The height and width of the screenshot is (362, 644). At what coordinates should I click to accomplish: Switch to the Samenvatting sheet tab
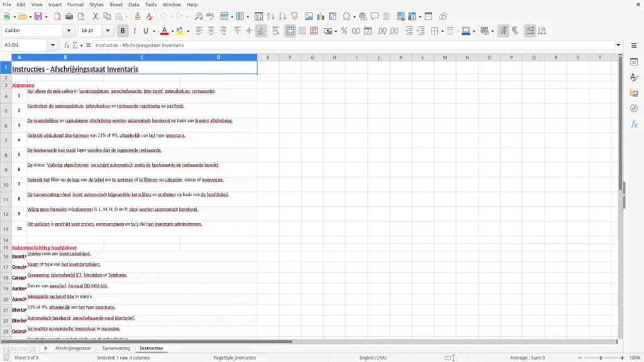pyautogui.click(x=116, y=348)
